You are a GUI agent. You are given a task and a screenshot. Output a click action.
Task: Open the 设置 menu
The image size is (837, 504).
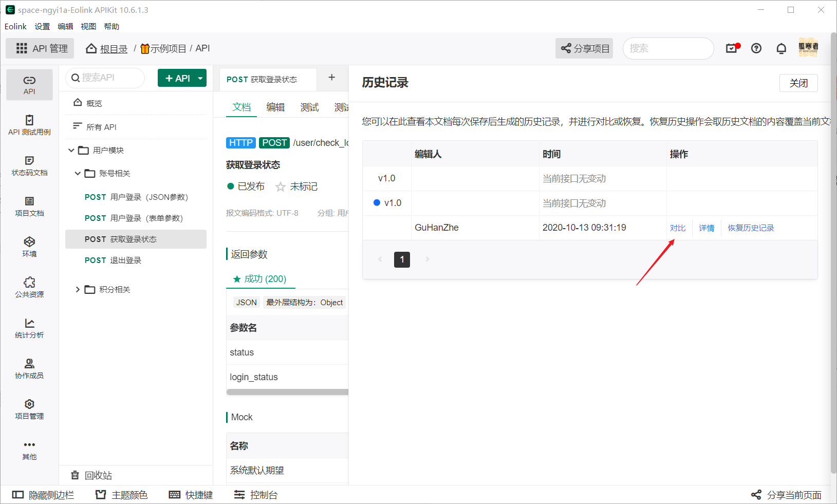(42, 26)
